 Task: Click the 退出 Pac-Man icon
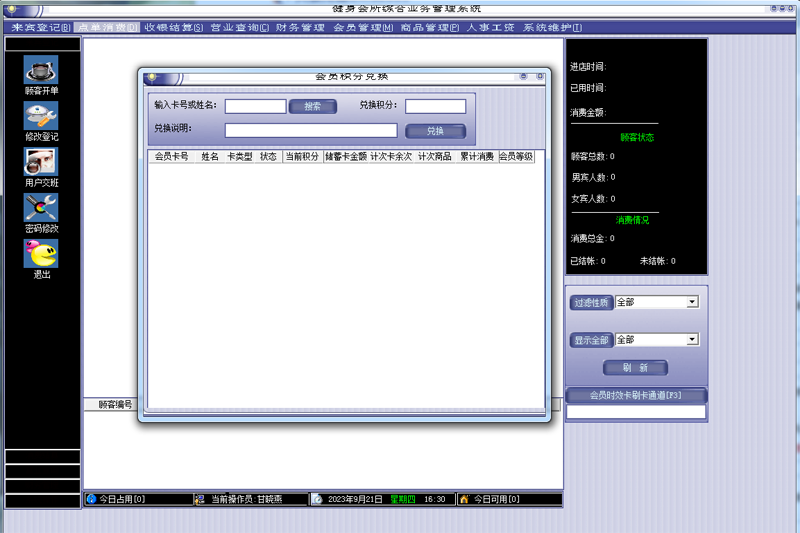pyautogui.click(x=41, y=254)
